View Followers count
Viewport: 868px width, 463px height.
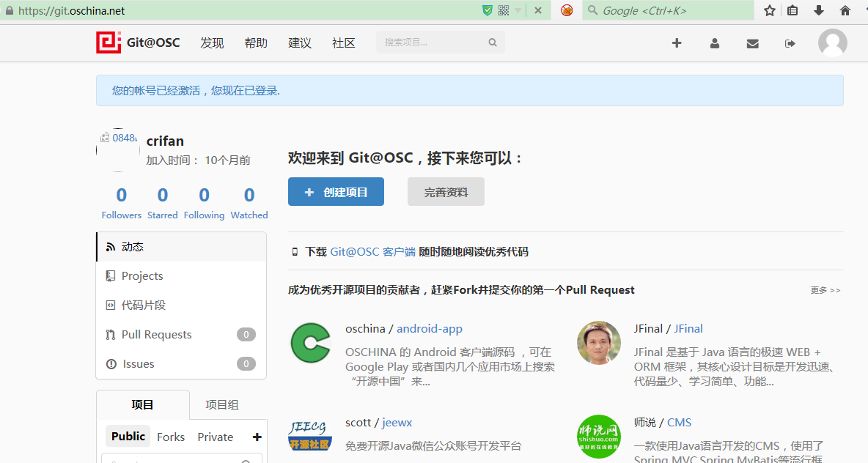point(121,203)
